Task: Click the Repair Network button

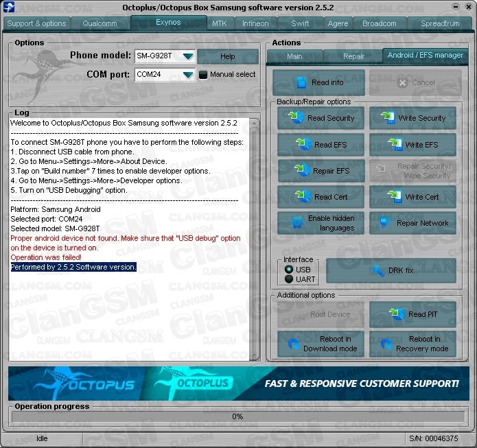Action: pyautogui.click(x=412, y=223)
